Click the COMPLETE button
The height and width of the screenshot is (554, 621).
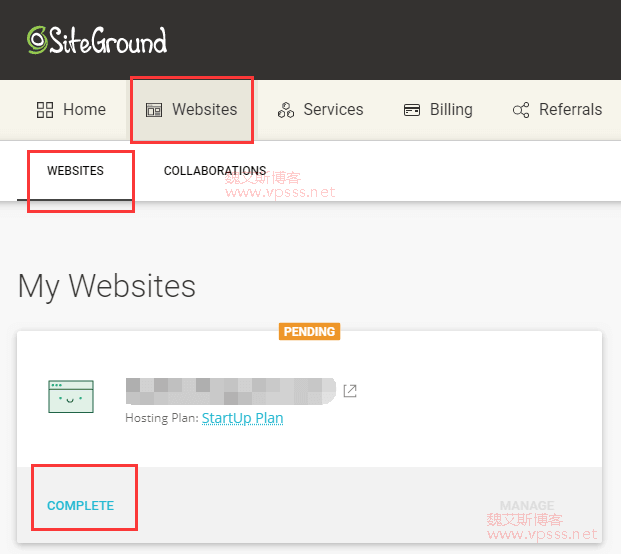click(80, 506)
